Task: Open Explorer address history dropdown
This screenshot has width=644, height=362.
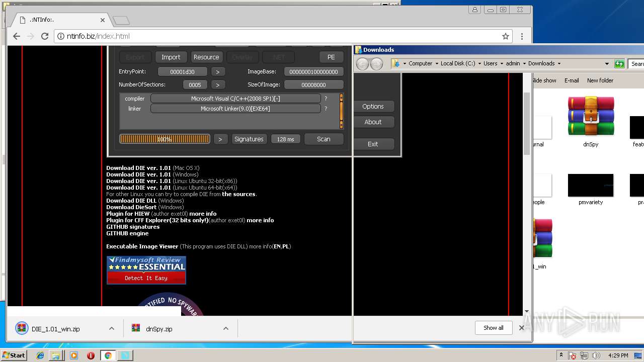Action: click(x=607, y=64)
